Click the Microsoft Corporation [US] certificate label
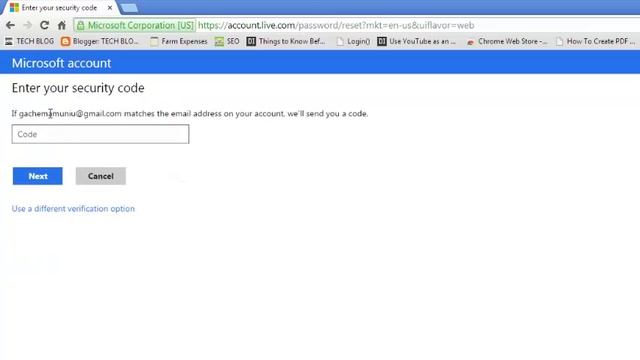 point(141,25)
